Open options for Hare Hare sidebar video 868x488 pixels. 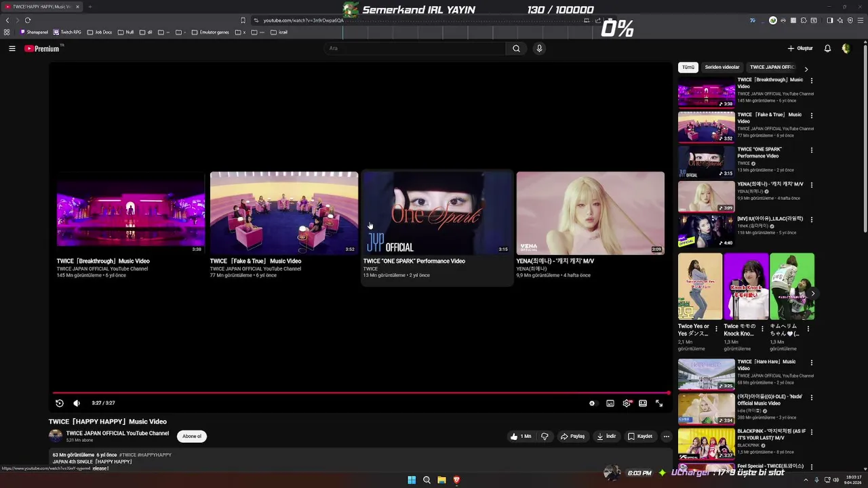[x=812, y=363]
